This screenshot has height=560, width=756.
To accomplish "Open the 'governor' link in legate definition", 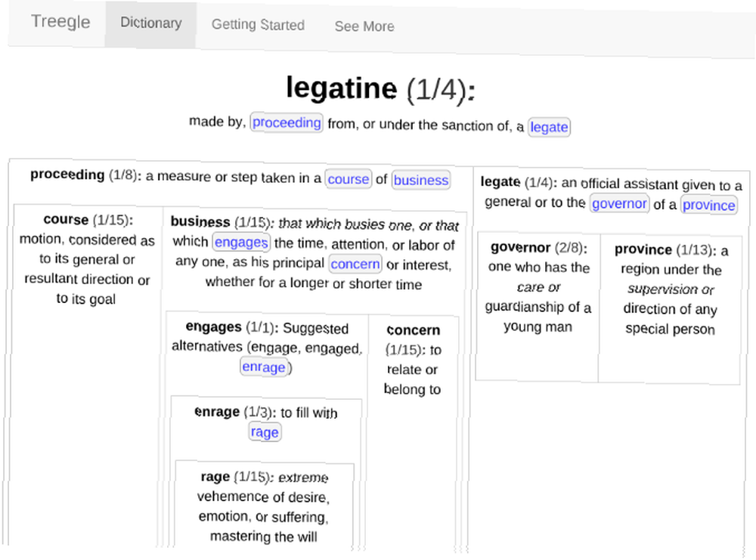I will point(619,203).
